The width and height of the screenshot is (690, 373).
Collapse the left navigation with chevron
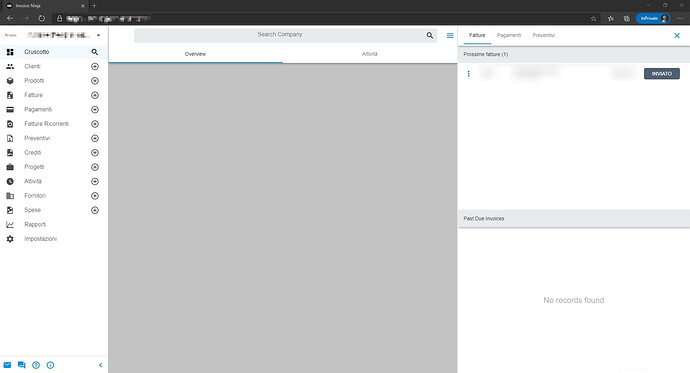[x=100, y=365]
